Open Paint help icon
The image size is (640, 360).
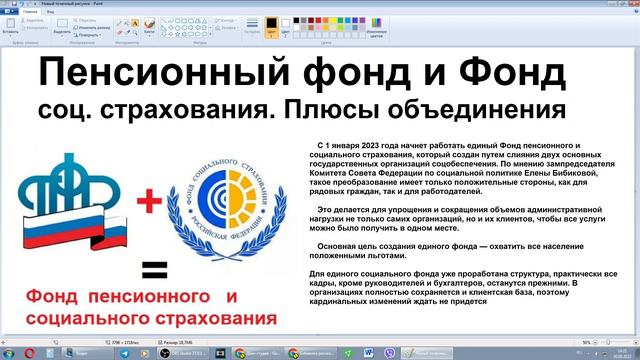pos(636,12)
